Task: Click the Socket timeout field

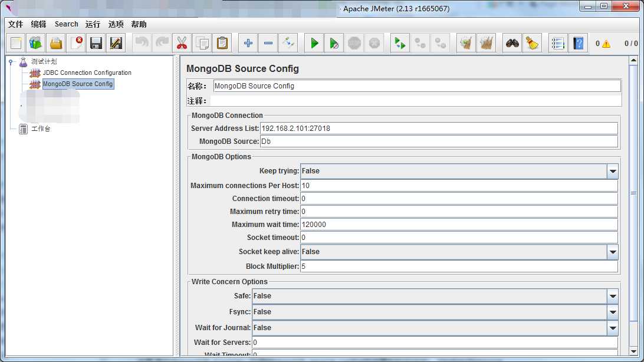Action: (x=459, y=238)
